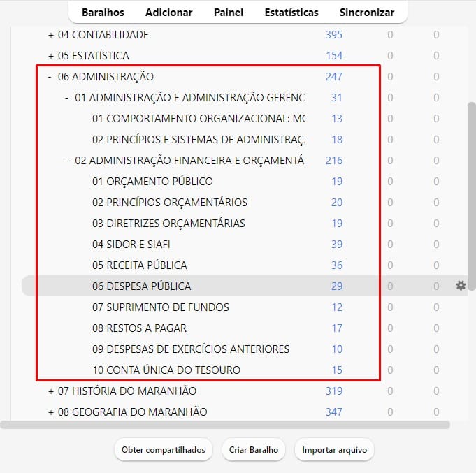Select the 06 DESPESA PÚBLICA deck
Image resolution: width=476 pixels, height=473 pixels.
pos(142,286)
